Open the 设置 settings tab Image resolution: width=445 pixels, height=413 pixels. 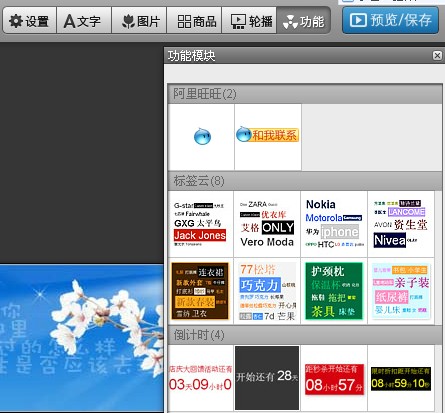click(x=29, y=21)
